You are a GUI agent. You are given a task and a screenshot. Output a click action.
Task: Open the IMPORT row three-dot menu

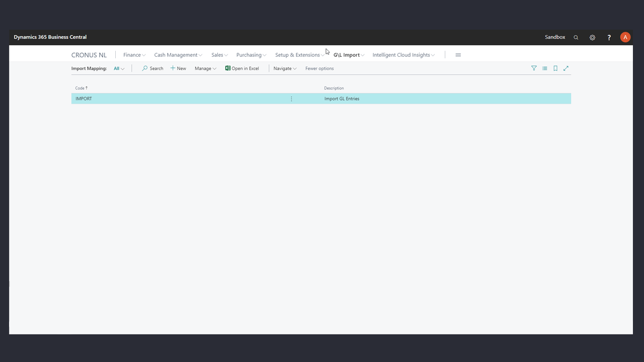tap(291, 99)
